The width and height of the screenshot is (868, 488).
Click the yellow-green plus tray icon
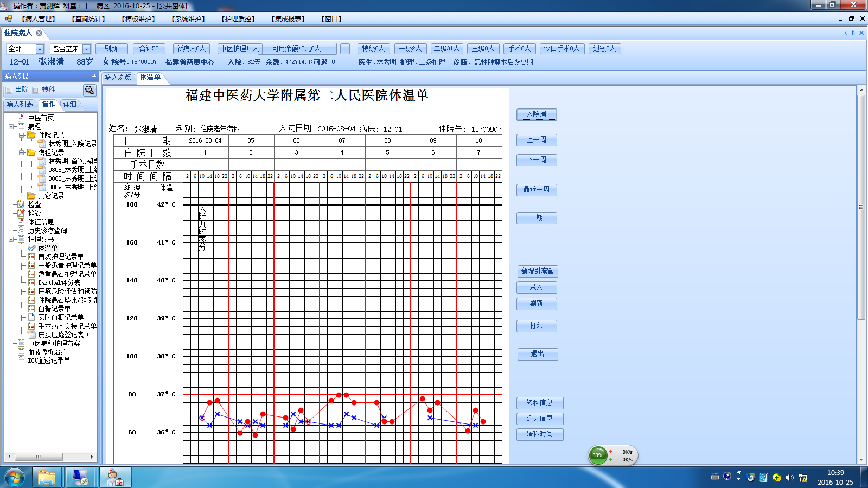[777, 478]
